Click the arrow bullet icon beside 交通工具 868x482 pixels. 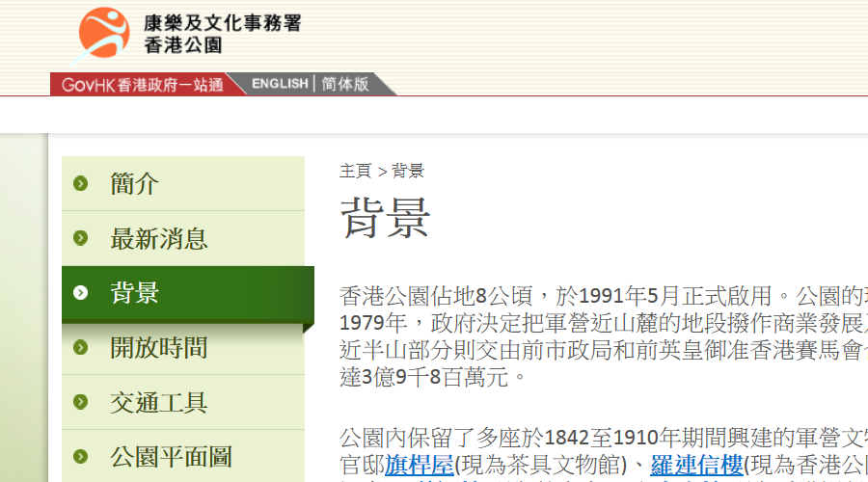[x=81, y=402]
